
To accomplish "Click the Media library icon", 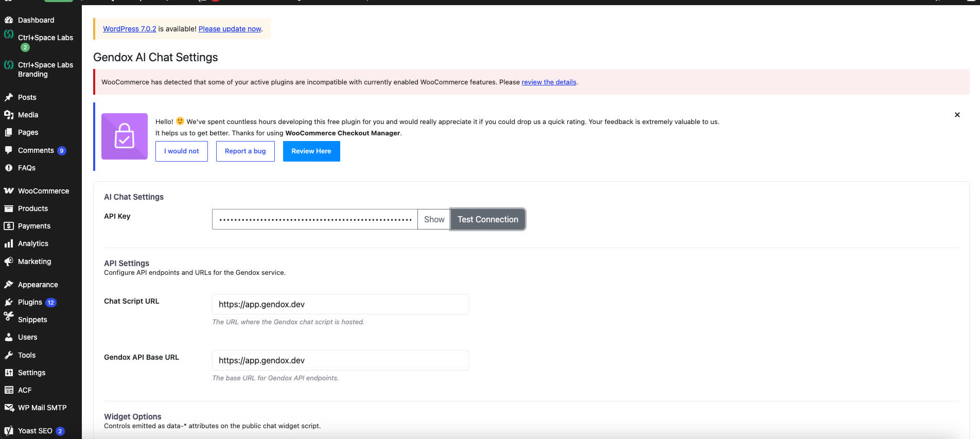I will click(x=9, y=115).
